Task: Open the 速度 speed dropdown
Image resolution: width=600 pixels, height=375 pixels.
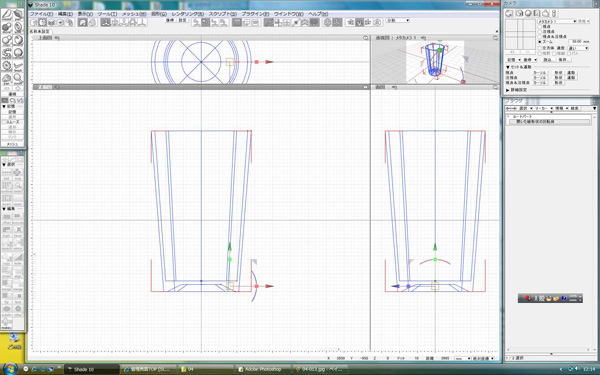Action: pos(578,48)
